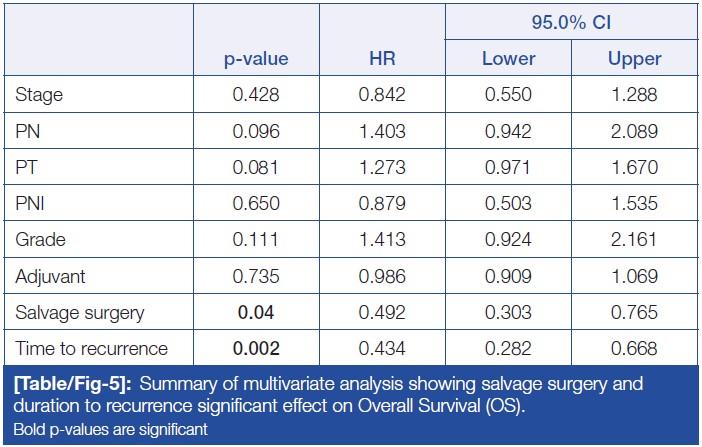Image resolution: width=702 pixels, height=447 pixels.
Task: Click the Stage HR value 0.842
Action: 382,96
